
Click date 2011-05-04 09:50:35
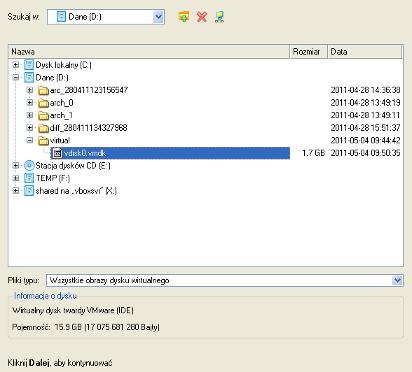(365, 153)
